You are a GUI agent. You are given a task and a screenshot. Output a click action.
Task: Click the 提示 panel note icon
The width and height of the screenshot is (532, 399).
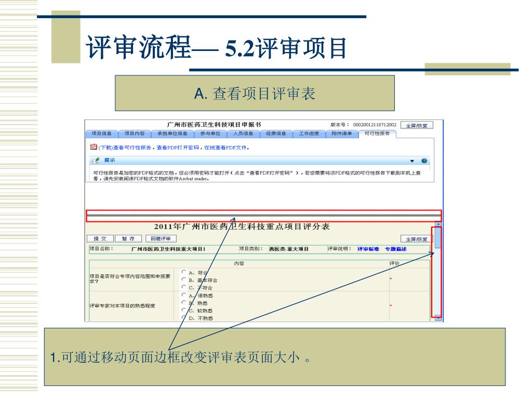pos(96,160)
